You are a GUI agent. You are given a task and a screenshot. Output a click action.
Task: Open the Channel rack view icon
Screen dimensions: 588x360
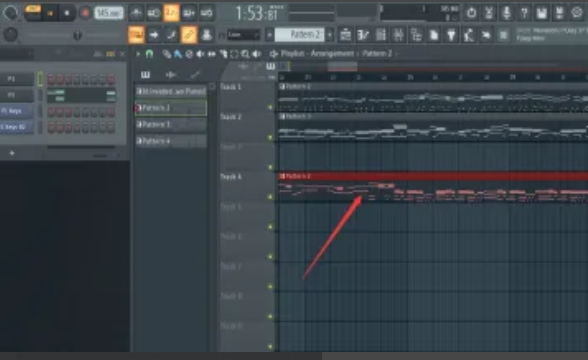[381, 35]
